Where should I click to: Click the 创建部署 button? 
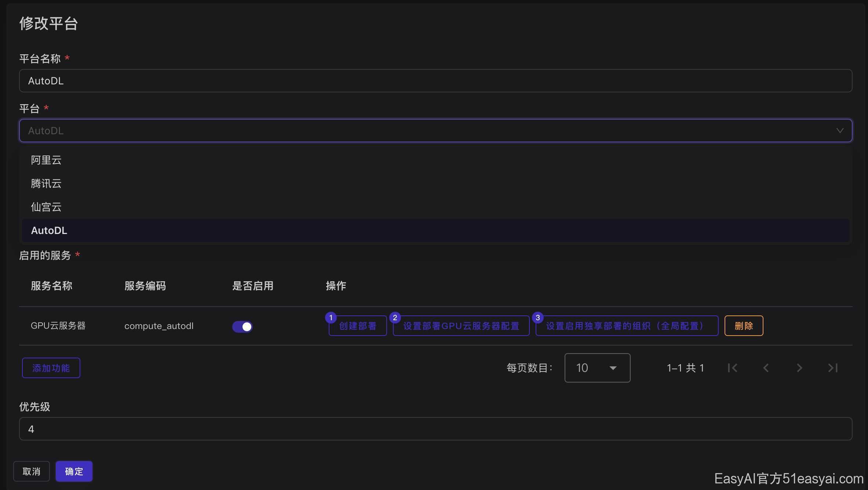[x=358, y=326]
